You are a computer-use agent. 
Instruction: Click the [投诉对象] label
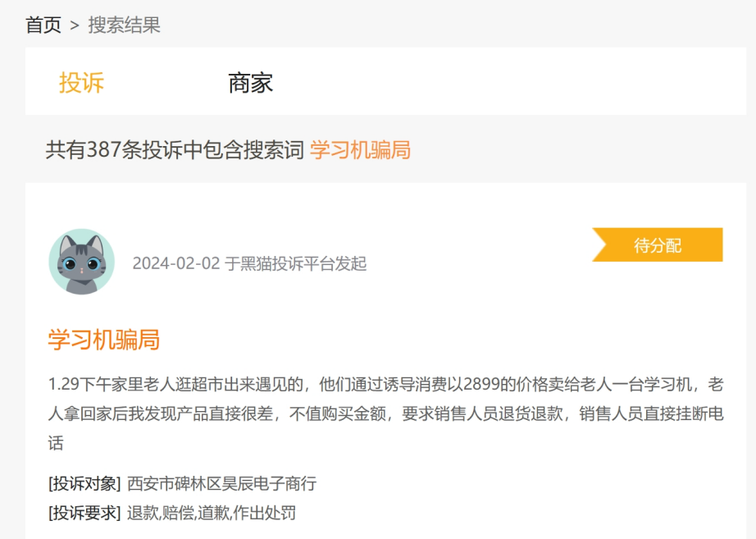click(x=84, y=483)
